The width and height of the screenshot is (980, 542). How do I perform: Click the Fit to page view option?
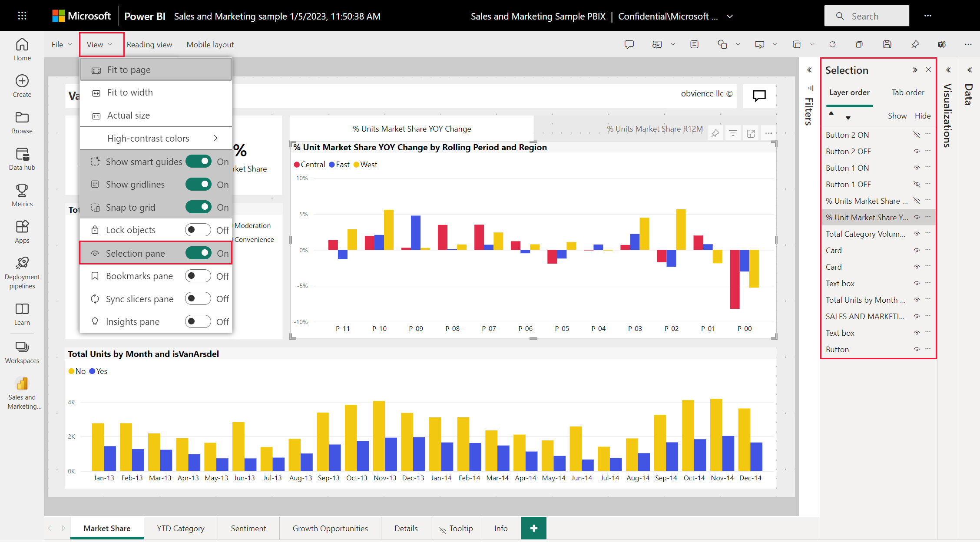pyautogui.click(x=128, y=69)
